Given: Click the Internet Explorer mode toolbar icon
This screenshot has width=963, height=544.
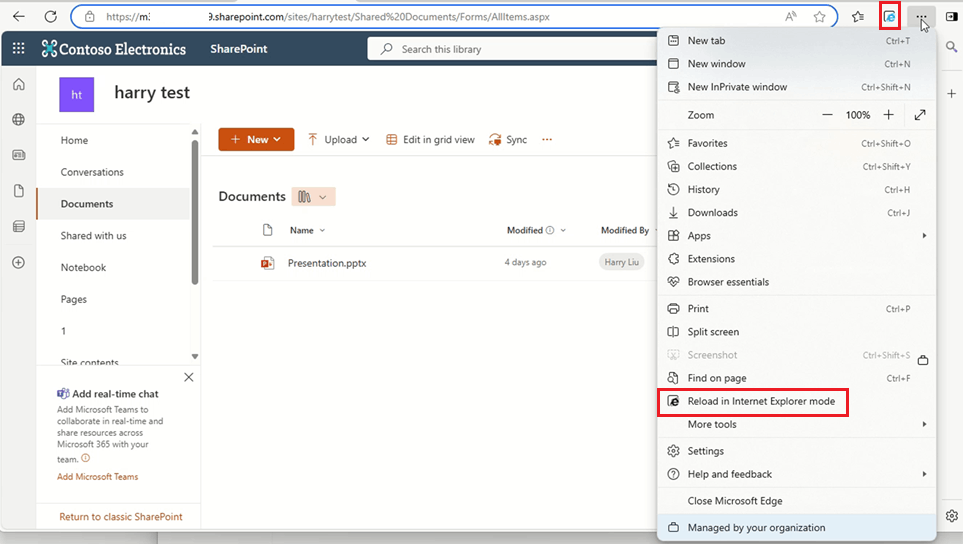Looking at the screenshot, I should tap(889, 17).
